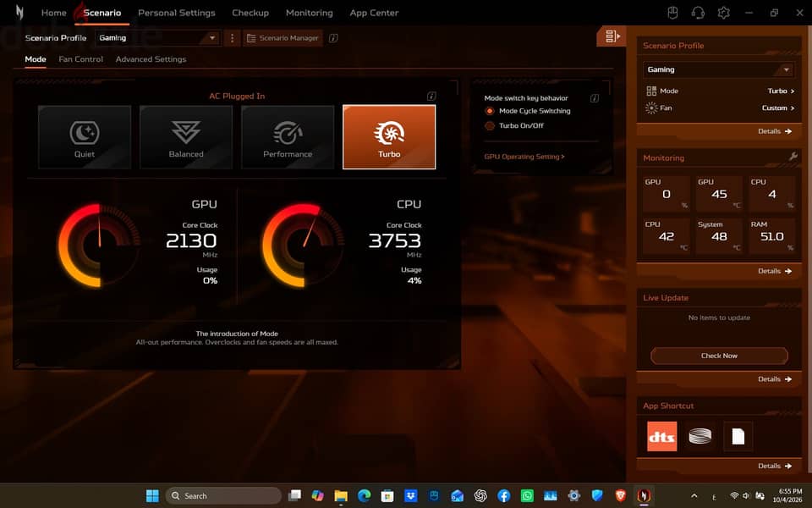Image resolution: width=812 pixels, height=508 pixels.
Task: Select the Mode Cycle Switching radio option
Action: pos(527,111)
